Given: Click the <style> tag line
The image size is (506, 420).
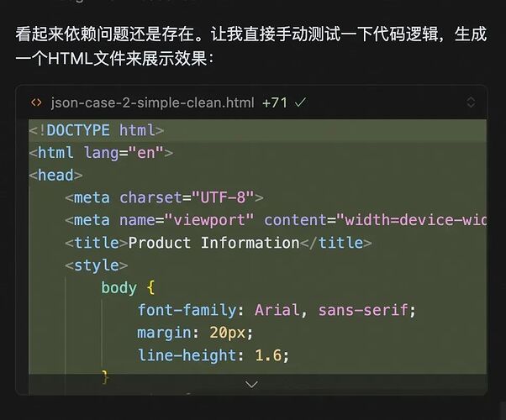Looking at the screenshot, I should click(97, 265).
